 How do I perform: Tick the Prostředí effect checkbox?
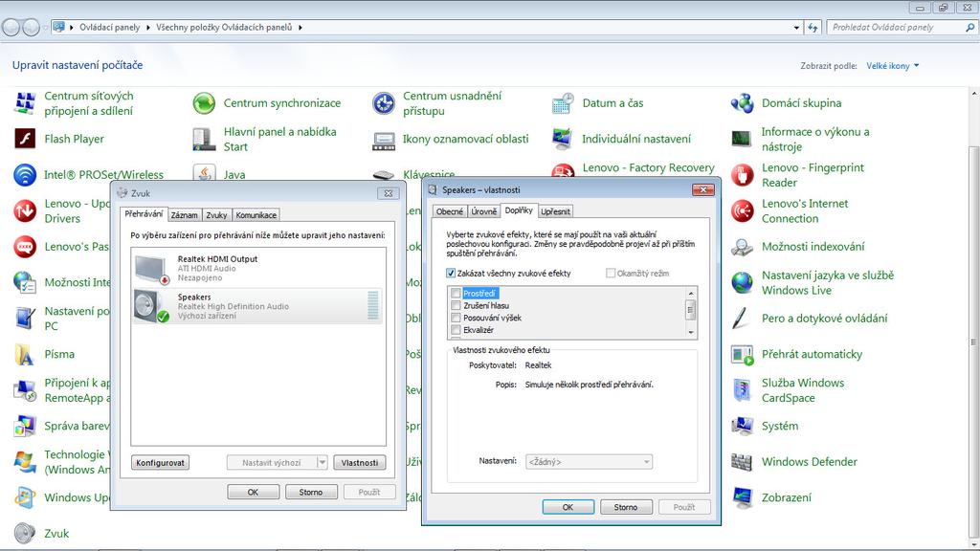click(456, 293)
